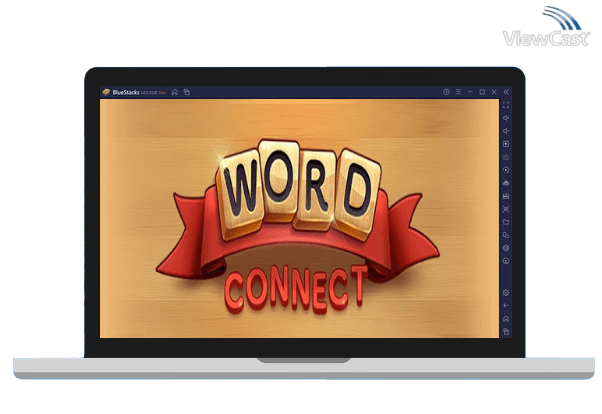Open the recent apps icon beside title bar home
This screenshot has height=414, width=602.
[187, 92]
